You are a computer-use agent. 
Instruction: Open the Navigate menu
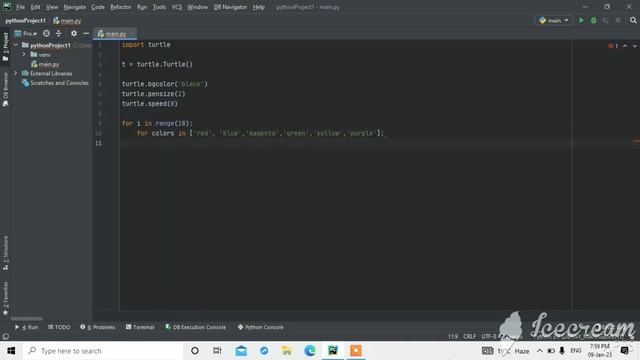[75, 7]
